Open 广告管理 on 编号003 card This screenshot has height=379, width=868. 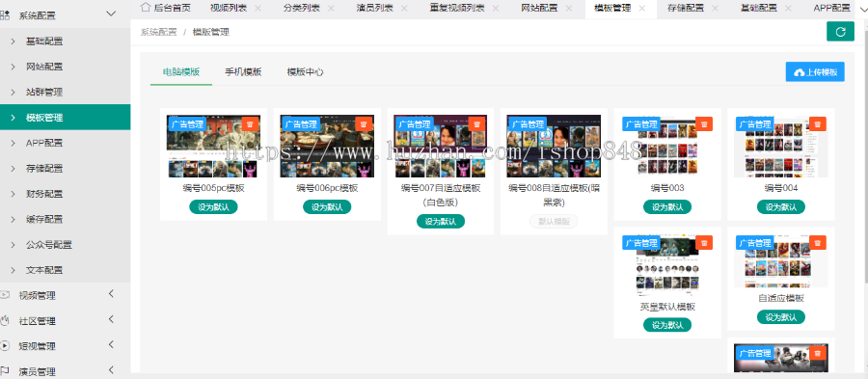click(x=641, y=124)
